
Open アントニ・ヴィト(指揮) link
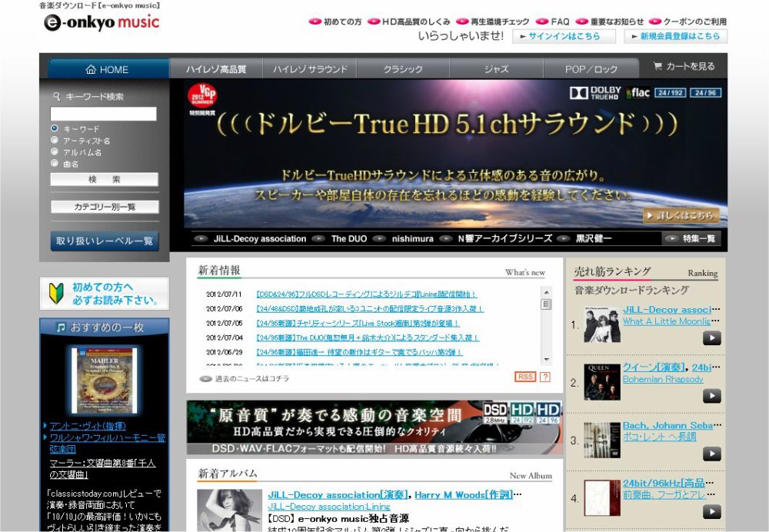88,426
